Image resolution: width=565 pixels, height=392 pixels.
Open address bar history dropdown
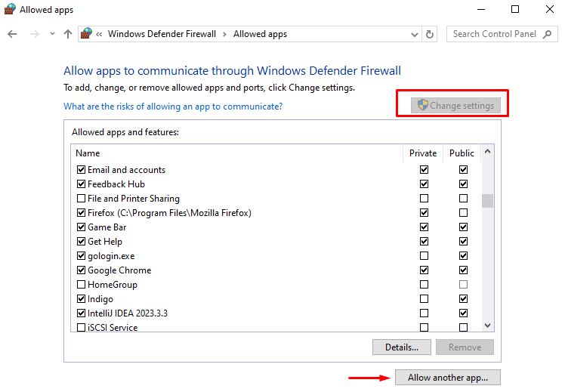coord(415,35)
